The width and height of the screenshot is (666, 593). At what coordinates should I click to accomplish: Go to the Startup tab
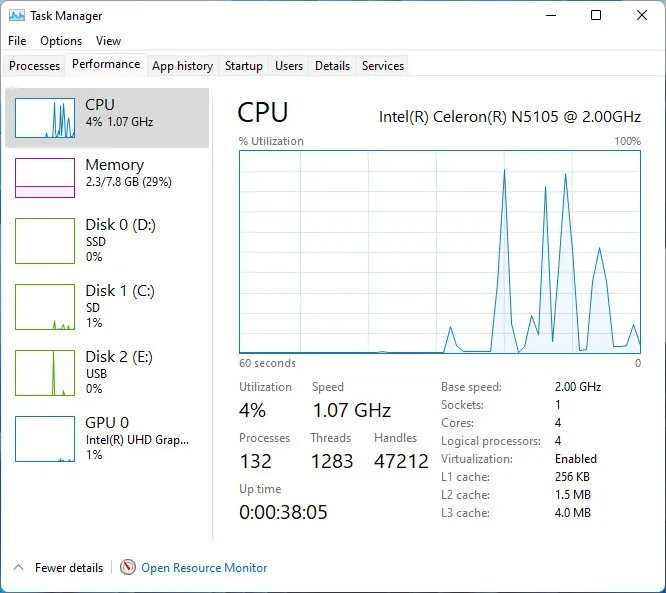pos(244,66)
